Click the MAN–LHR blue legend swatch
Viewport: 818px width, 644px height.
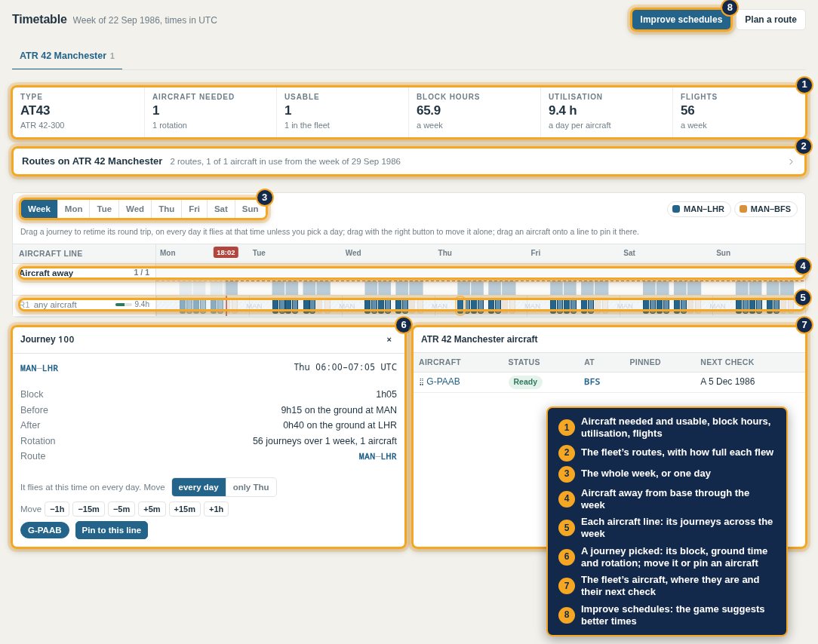click(676, 209)
